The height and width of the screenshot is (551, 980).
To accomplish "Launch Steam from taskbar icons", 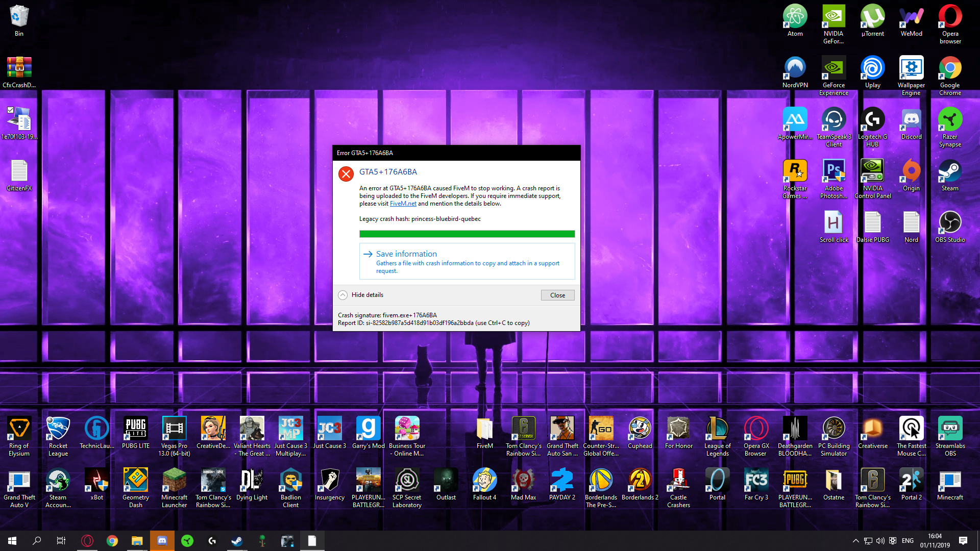I will [x=237, y=540].
